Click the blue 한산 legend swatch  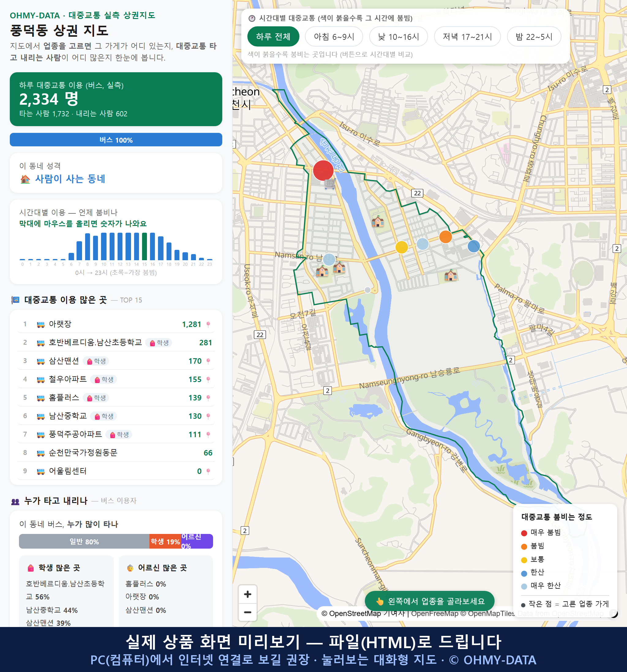pyautogui.click(x=524, y=573)
